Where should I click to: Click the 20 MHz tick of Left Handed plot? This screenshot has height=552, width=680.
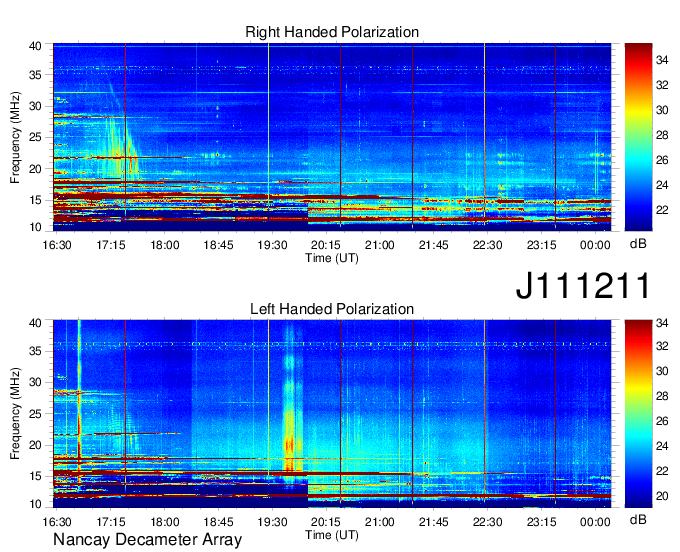pyautogui.click(x=36, y=445)
